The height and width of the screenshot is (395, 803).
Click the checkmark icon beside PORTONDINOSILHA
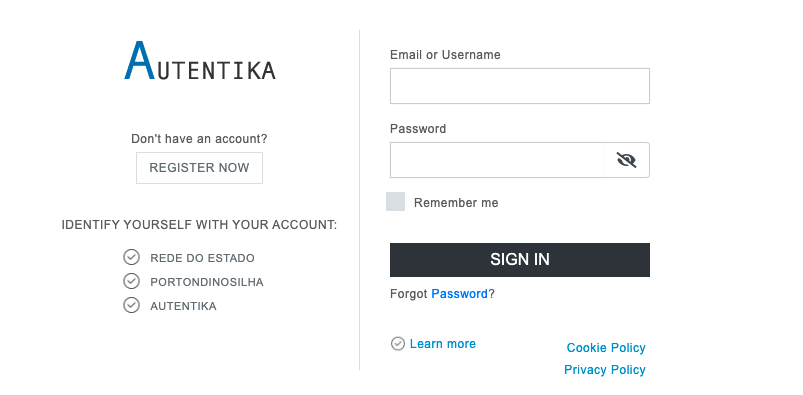click(132, 281)
